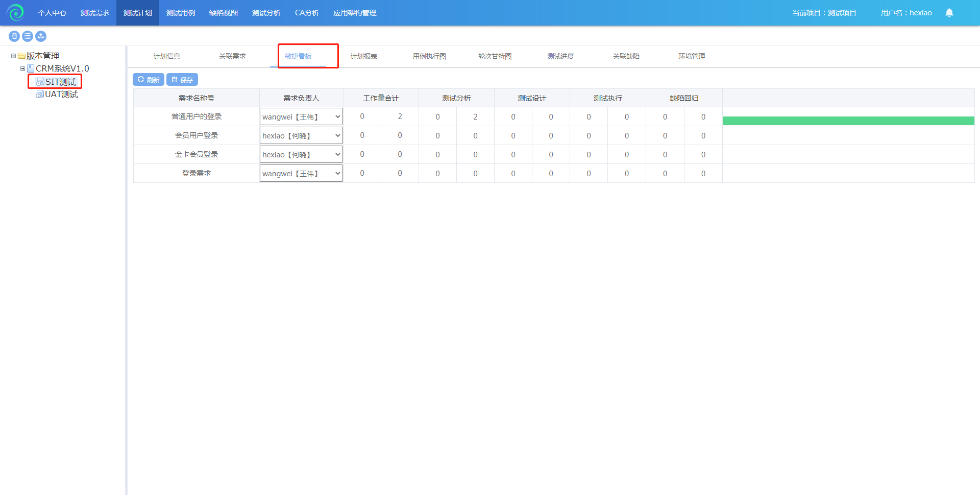Collapse the CRM系统V1.0 tree node
980x495 pixels.
(x=22, y=68)
